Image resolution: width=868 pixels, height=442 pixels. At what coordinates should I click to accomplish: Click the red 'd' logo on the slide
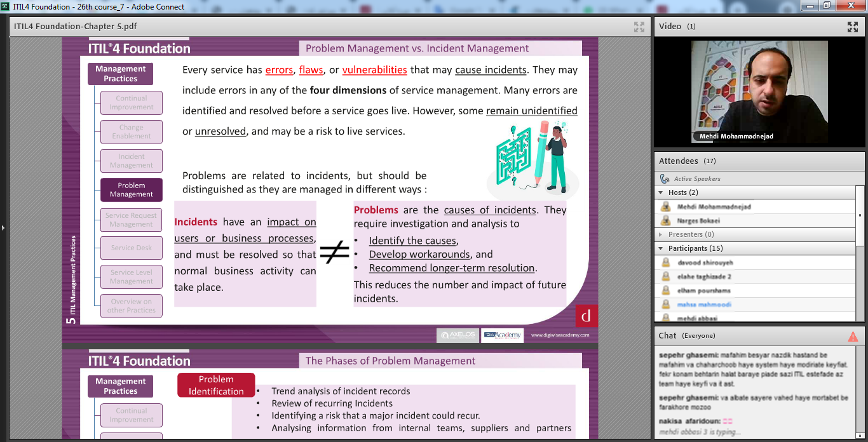point(586,316)
